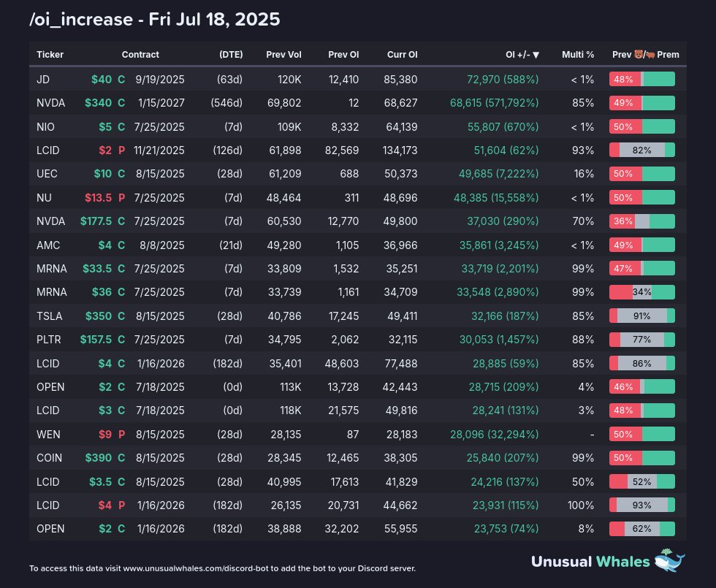The image size is (716, 588).
Task: Click the TSLA premium bar showing 91%
Action: point(642,316)
